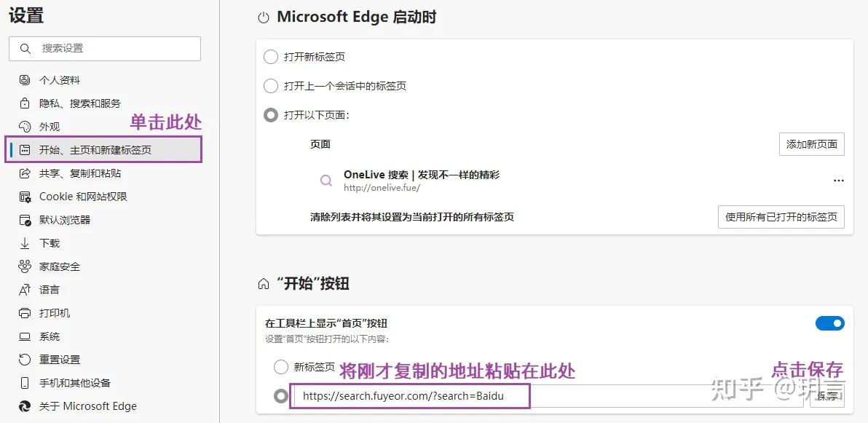Click the 使用所有已打开的标签页 button
Viewport: 868px width, 423px height.
click(x=781, y=216)
